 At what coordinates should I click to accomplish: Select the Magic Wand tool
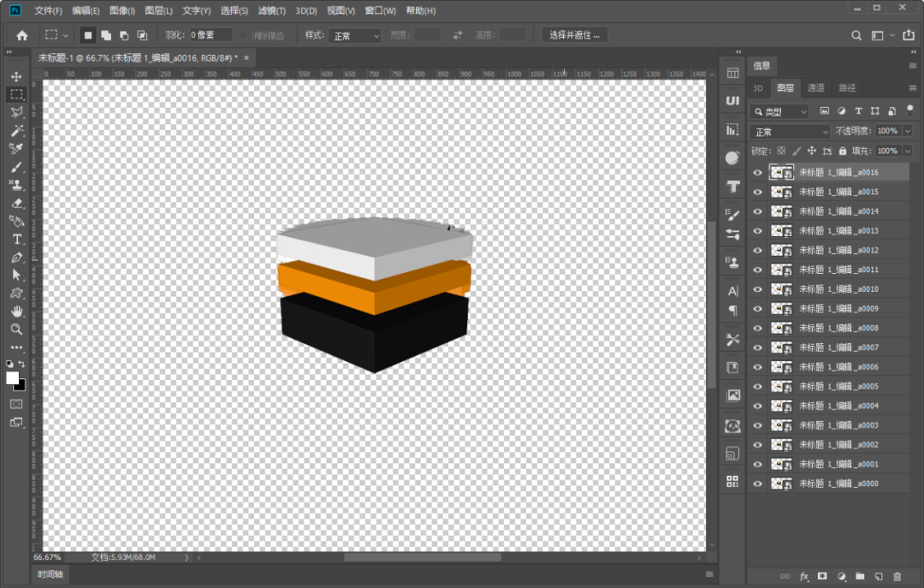tap(16, 131)
